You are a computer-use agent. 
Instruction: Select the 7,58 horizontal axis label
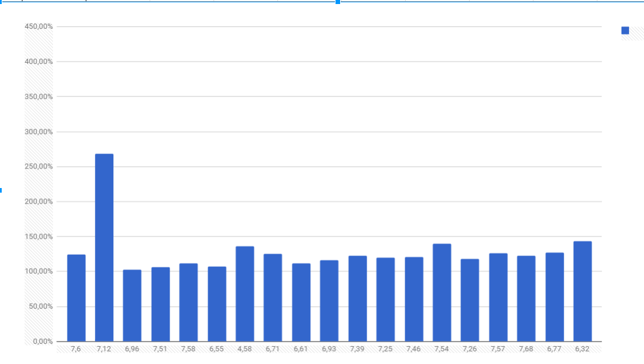[188, 349]
